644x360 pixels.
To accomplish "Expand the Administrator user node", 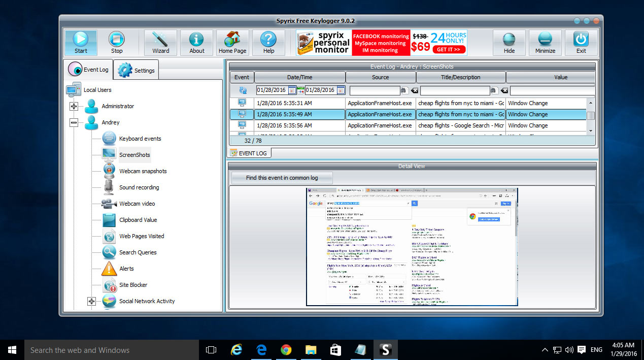I will (74, 106).
